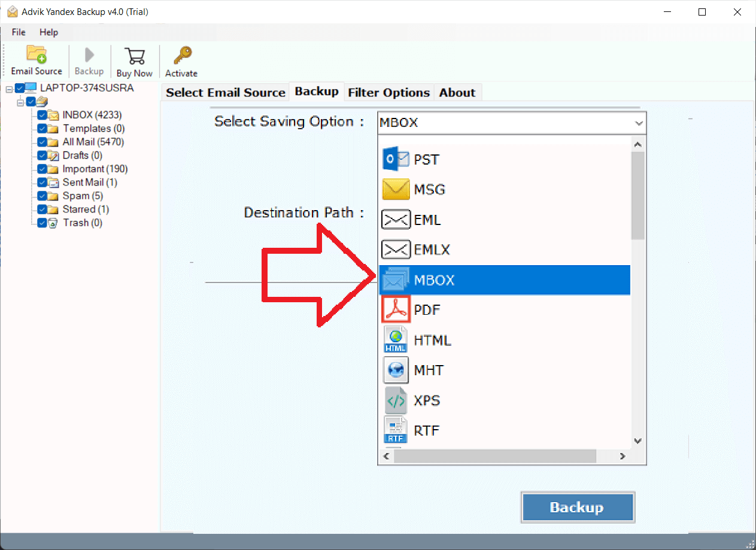Screen dimensions: 756x550
Task: Choose PDF text in saving options
Action: [x=427, y=310]
